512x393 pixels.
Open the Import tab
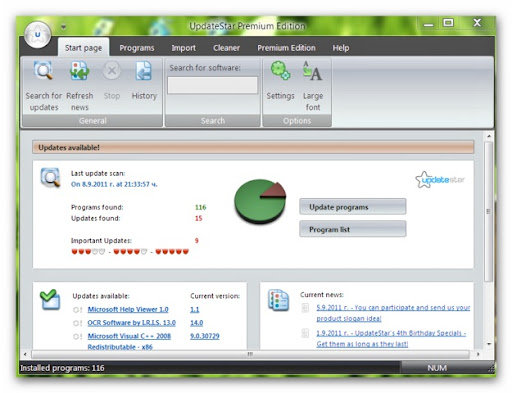183,48
